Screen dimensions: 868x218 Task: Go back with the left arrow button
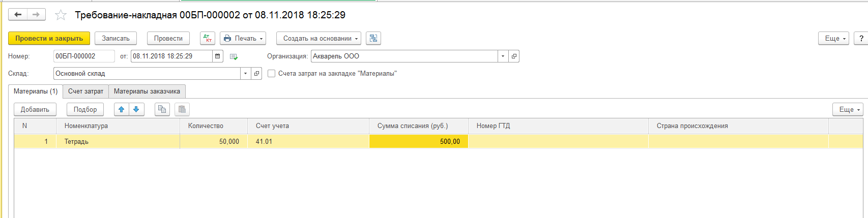(x=18, y=15)
